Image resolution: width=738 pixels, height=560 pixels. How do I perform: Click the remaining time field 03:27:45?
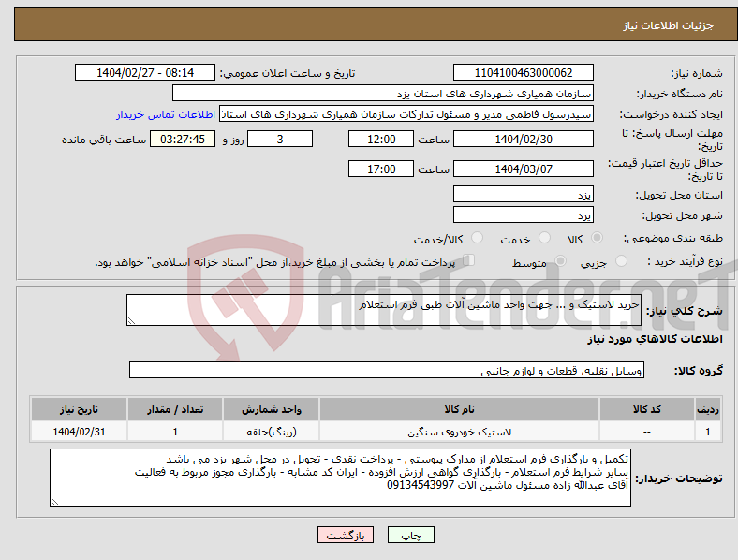point(183,140)
